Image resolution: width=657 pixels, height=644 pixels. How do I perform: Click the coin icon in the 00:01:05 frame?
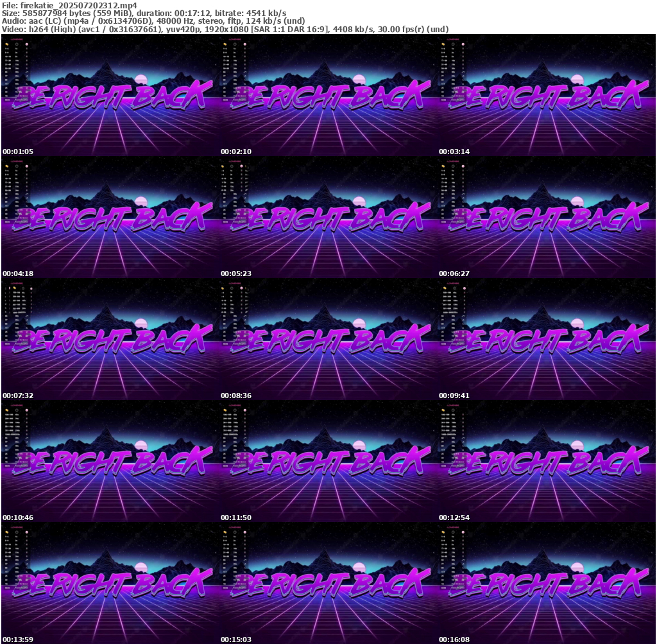(7, 44)
